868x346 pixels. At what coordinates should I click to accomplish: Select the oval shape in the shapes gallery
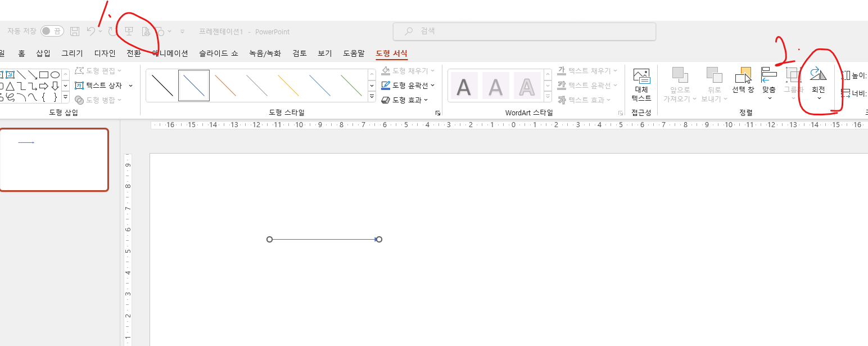point(55,75)
